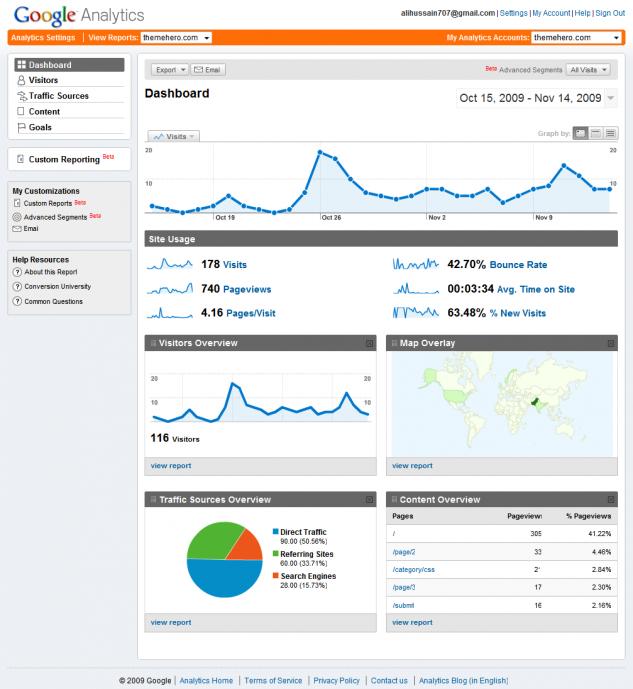Open the Content section
This screenshot has height=689, width=633.
(44, 112)
